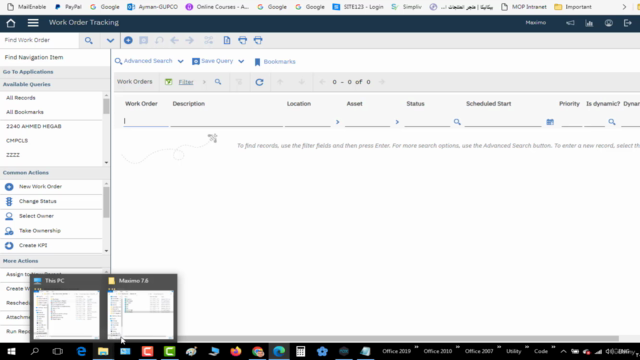Open the This PC window thumbnail
The image size is (640, 360).
click(67, 315)
